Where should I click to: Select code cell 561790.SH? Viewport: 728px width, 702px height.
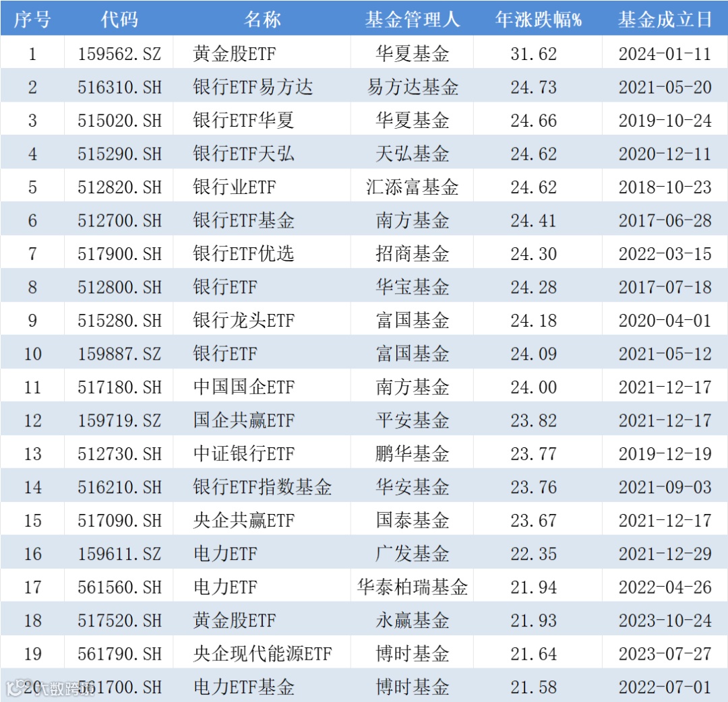(119, 654)
